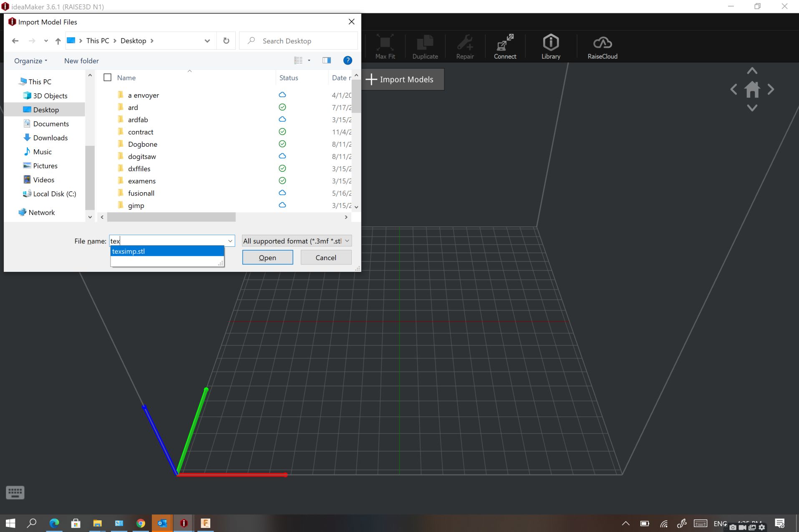
Task: Click the Search Desktop field
Action: tap(299, 41)
